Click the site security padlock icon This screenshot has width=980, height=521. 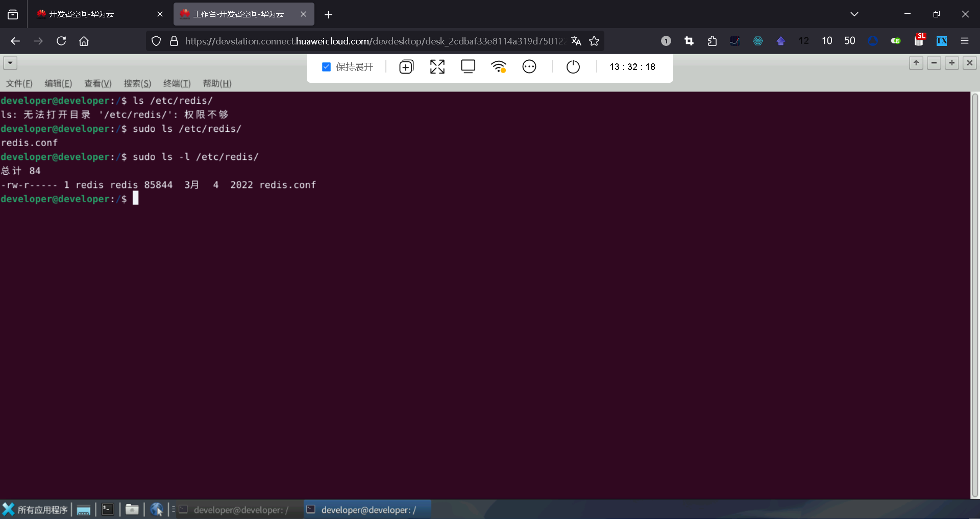click(x=174, y=41)
